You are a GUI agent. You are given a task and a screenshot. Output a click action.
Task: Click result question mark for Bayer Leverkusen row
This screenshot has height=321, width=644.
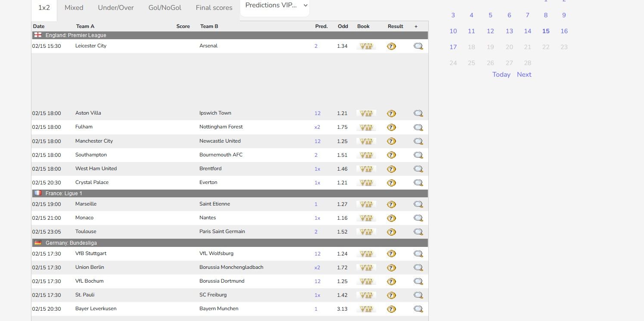[391, 309]
